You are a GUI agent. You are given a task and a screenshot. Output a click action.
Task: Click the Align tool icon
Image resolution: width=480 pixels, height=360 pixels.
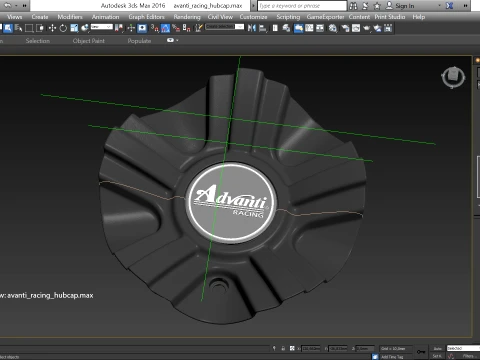tap(262, 28)
